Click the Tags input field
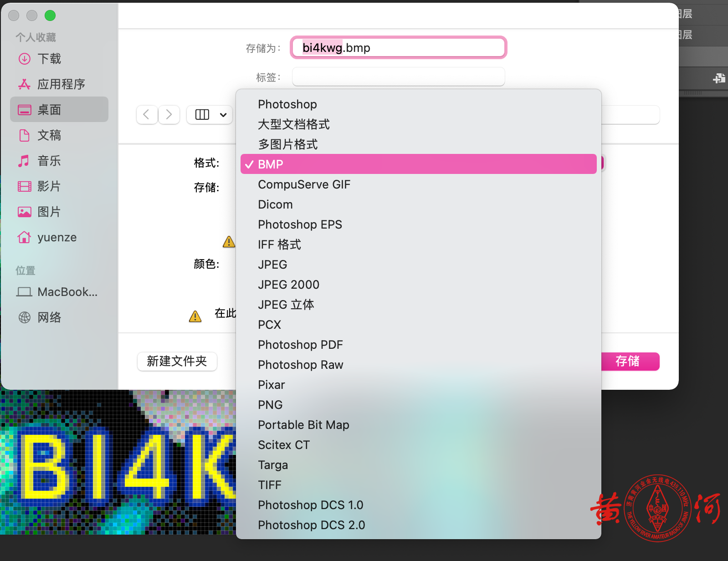 (x=398, y=77)
